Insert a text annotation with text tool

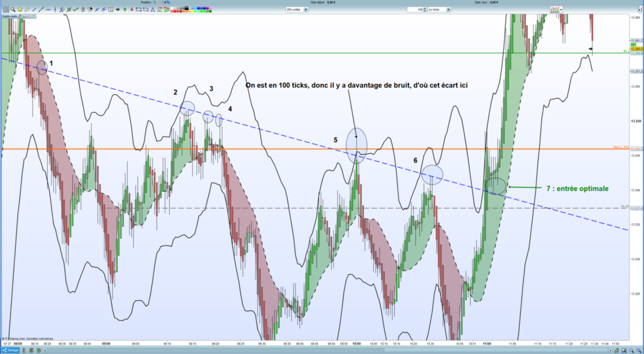[x=111, y=9]
